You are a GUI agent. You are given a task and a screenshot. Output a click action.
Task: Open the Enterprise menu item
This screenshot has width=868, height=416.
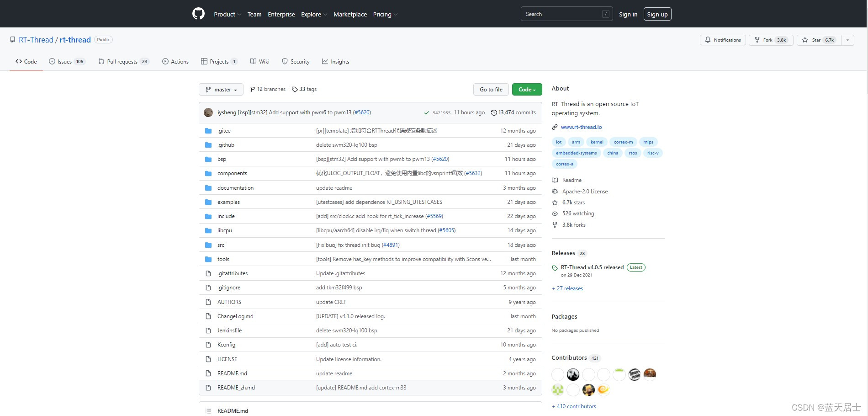(x=281, y=14)
